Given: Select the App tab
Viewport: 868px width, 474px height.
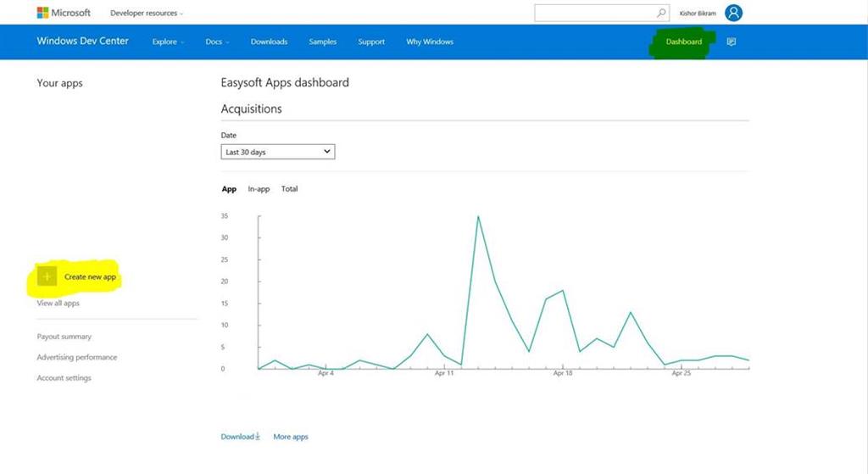Looking at the screenshot, I should pyautogui.click(x=229, y=189).
